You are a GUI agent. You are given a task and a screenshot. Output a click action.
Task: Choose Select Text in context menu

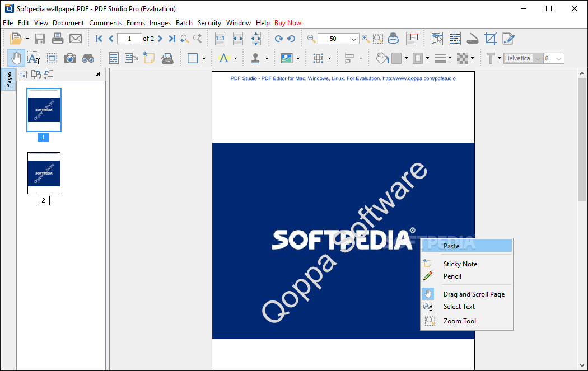pyautogui.click(x=467, y=307)
